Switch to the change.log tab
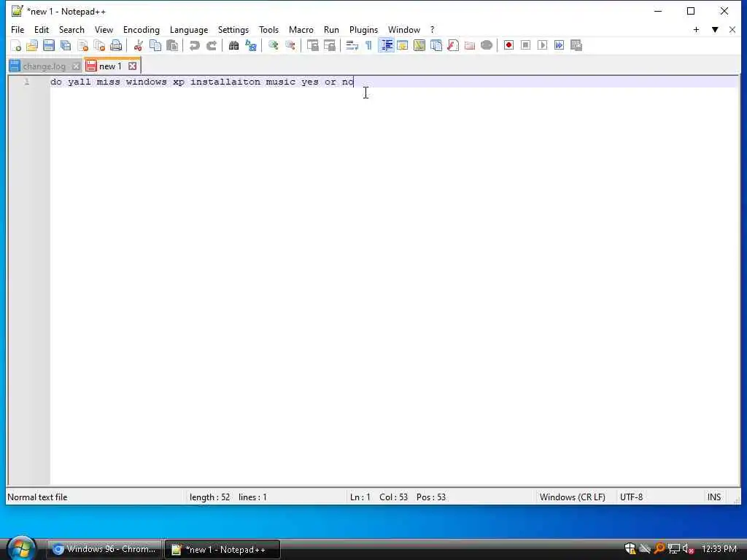Screen dimensions: 747x560 point(44,66)
